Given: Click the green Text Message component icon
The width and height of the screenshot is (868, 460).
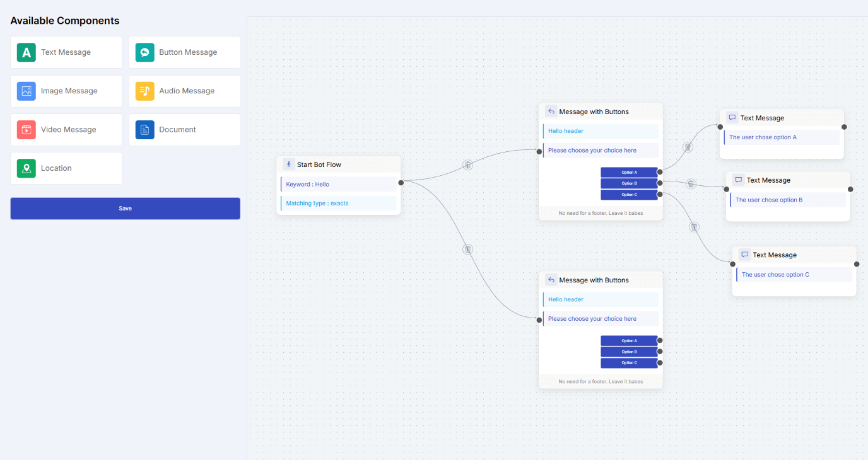Looking at the screenshot, I should [26, 52].
